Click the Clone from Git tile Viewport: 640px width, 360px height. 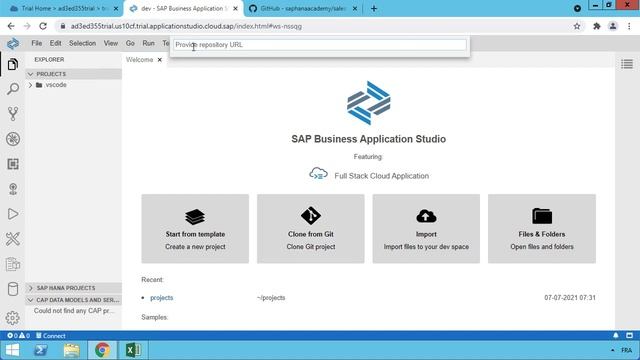[311, 229]
